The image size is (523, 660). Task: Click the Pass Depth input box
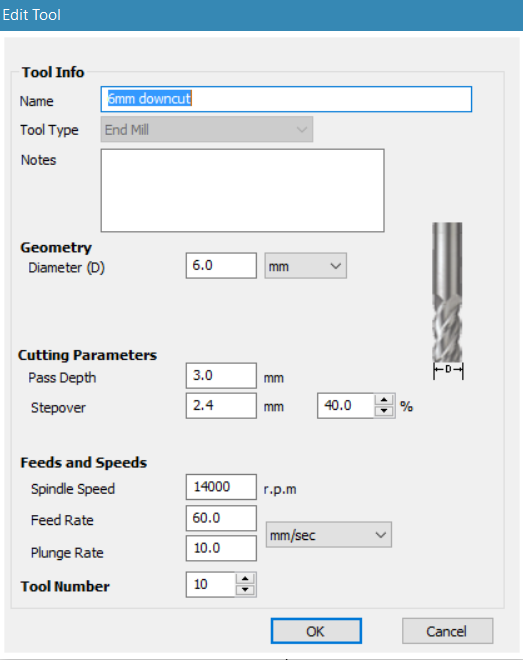point(221,375)
